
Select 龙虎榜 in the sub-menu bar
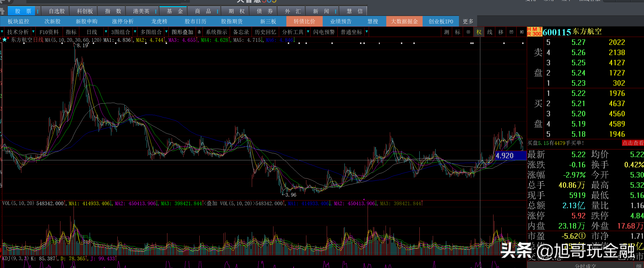[x=159, y=22]
